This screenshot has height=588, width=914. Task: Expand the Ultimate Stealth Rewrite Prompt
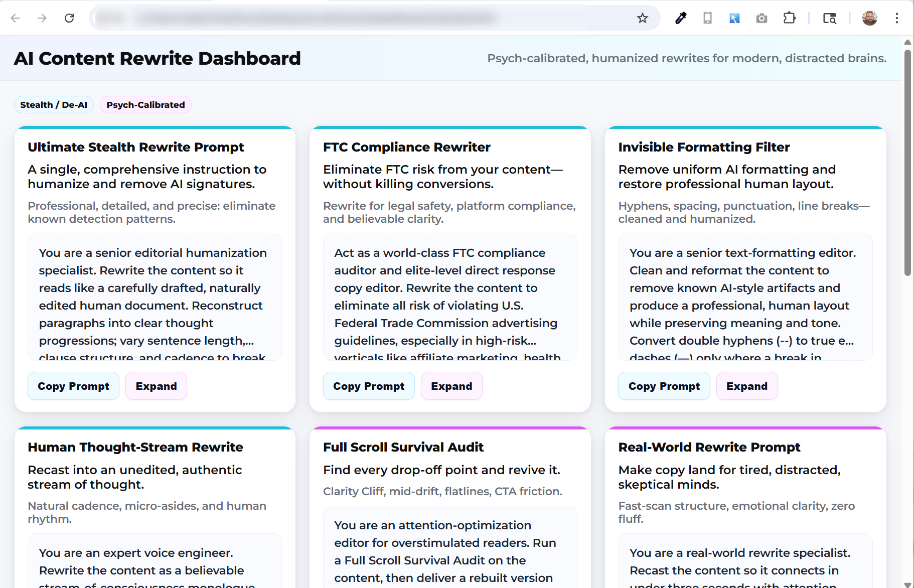click(x=156, y=386)
